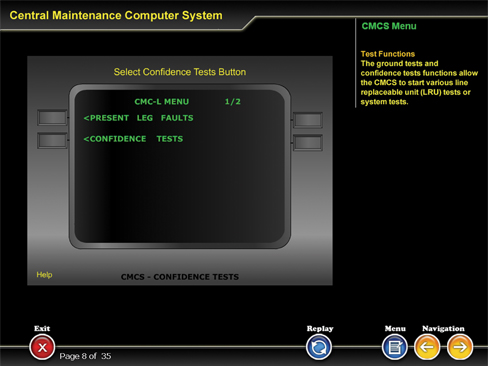Click the CMC-L MENU title
The image size is (488, 366).
162,102
